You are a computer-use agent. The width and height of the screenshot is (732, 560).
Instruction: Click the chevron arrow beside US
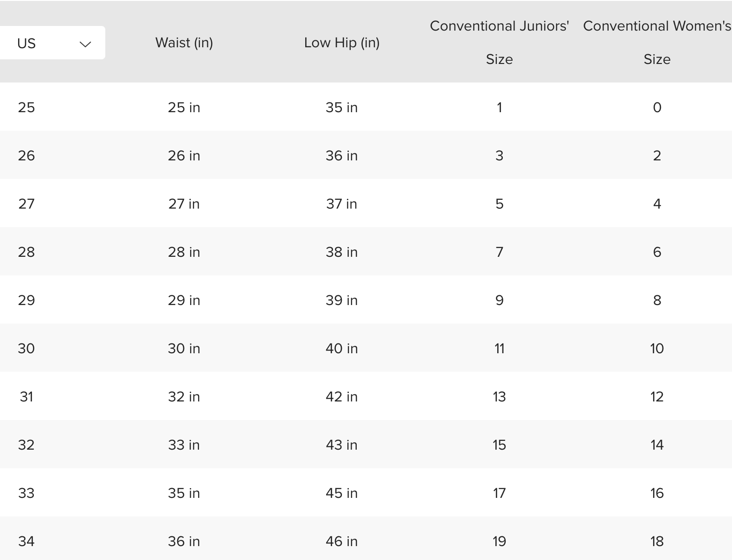tap(85, 44)
